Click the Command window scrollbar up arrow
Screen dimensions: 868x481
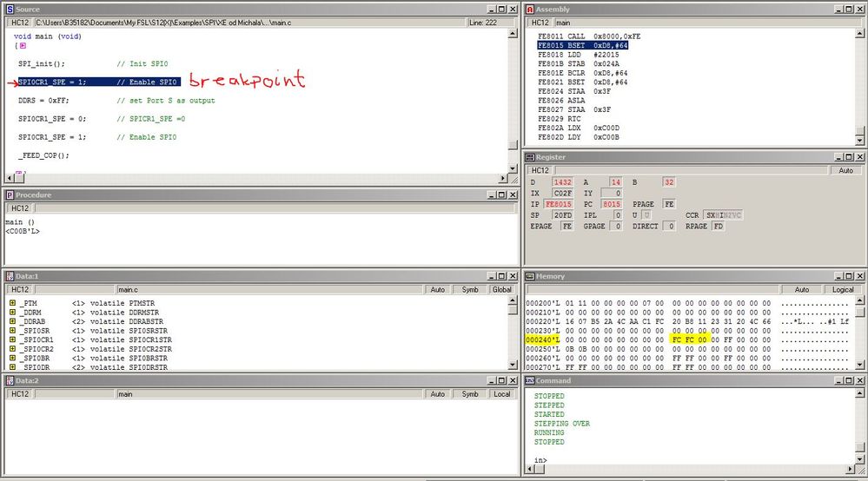click(859, 393)
